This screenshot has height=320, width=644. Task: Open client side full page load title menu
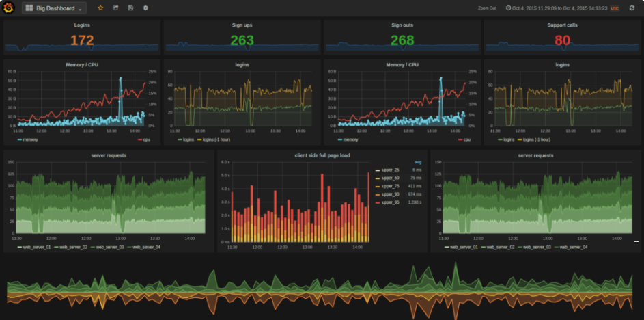point(322,155)
